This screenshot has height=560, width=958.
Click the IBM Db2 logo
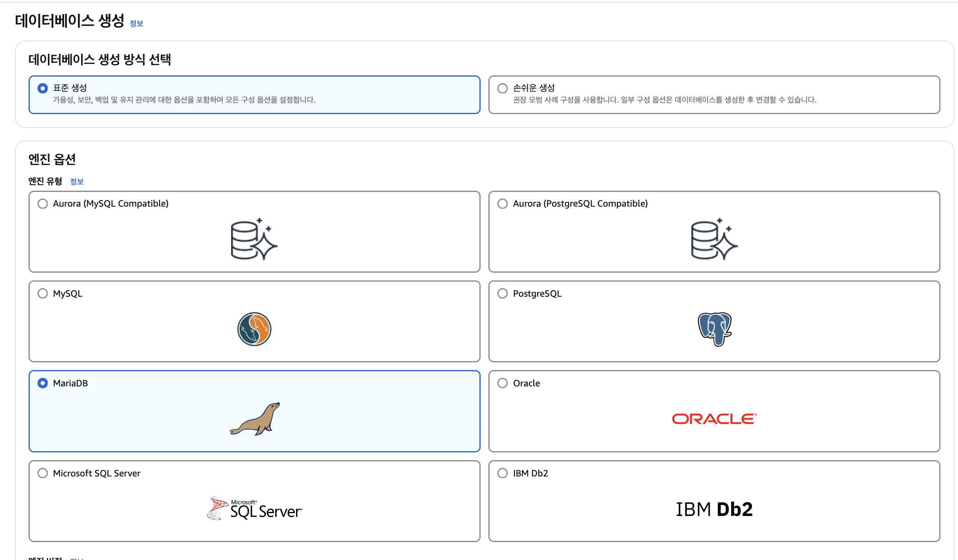[x=714, y=508]
